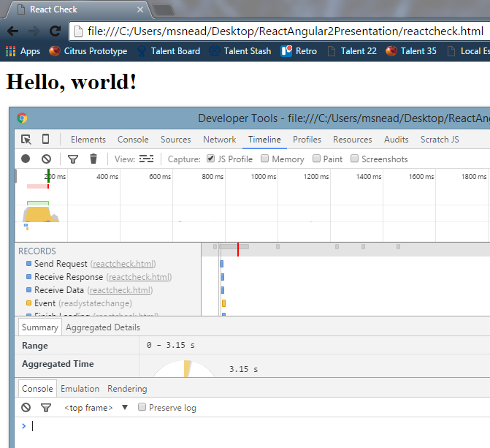
Task: Click the Chrome logo in DevTools title bar
Action: (22, 118)
